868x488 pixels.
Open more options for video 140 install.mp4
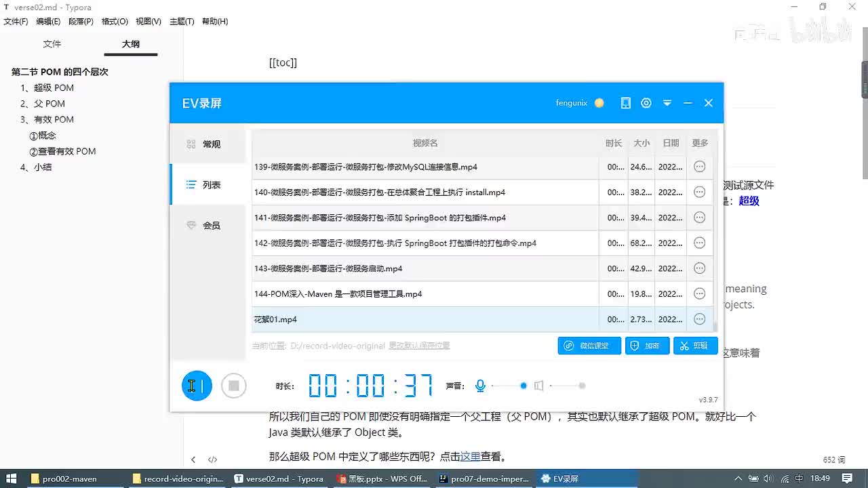pyautogui.click(x=700, y=192)
